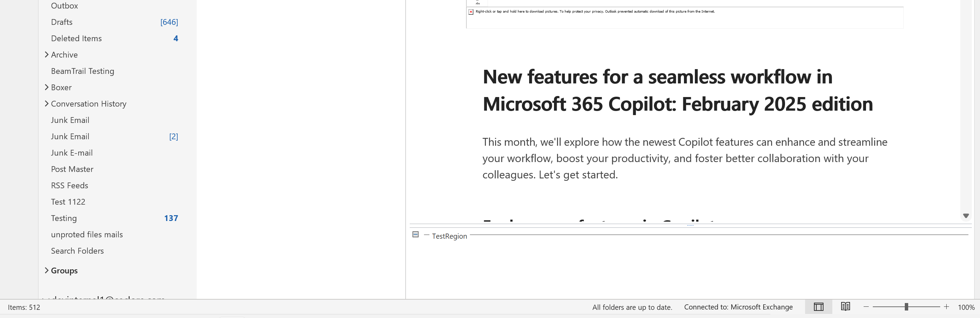Screen dimensions: 980x318
Task: Switch to Normal view layout icon
Action: tap(818, 307)
